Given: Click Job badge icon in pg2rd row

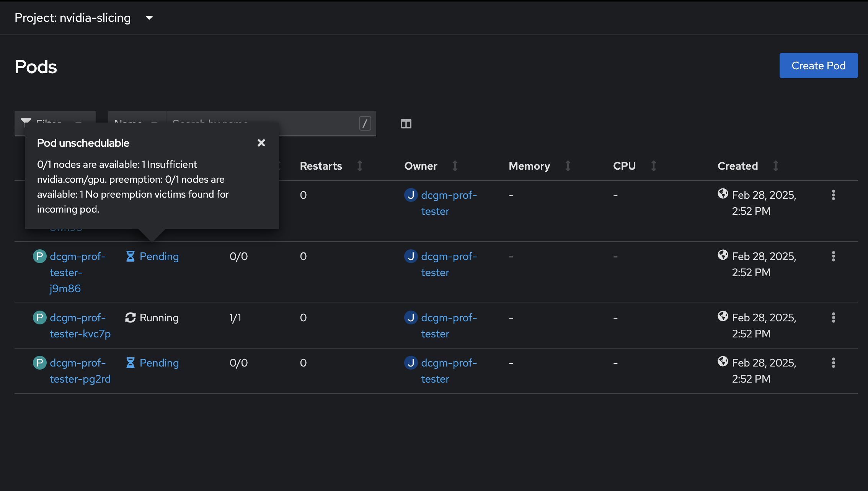Looking at the screenshot, I should click(x=411, y=363).
